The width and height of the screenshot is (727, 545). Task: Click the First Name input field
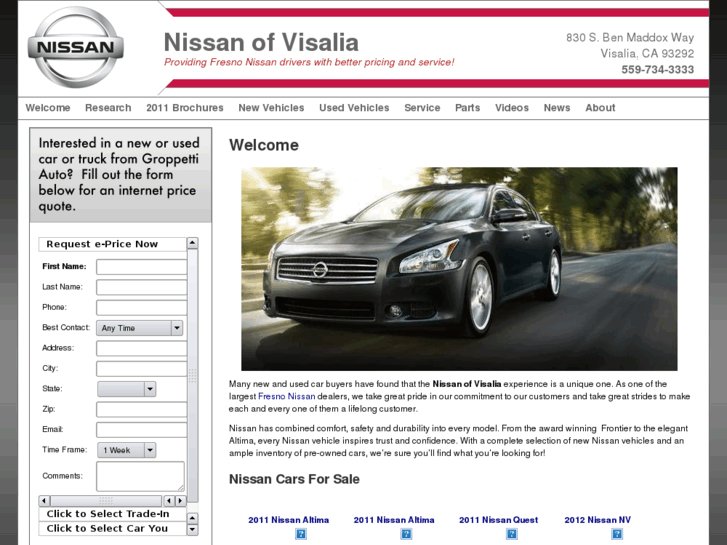point(141,267)
